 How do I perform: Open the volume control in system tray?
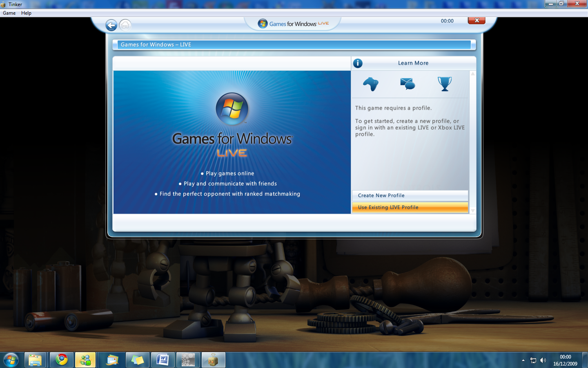point(543,360)
